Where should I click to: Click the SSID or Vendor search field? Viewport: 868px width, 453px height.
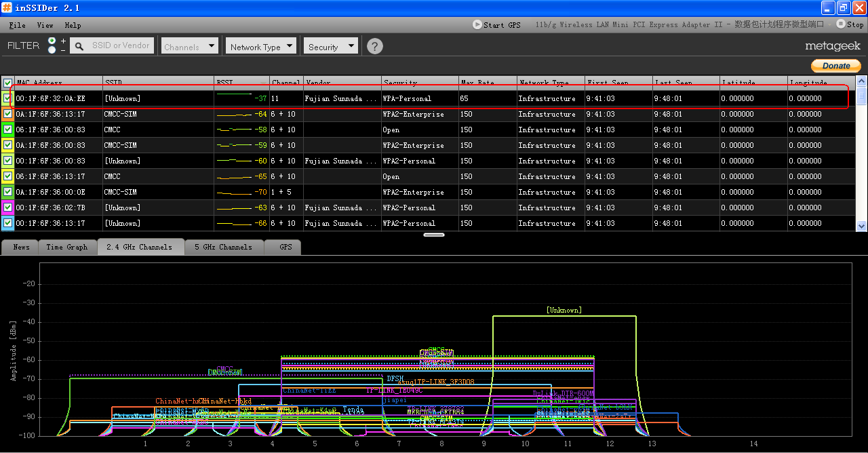point(121,45)
